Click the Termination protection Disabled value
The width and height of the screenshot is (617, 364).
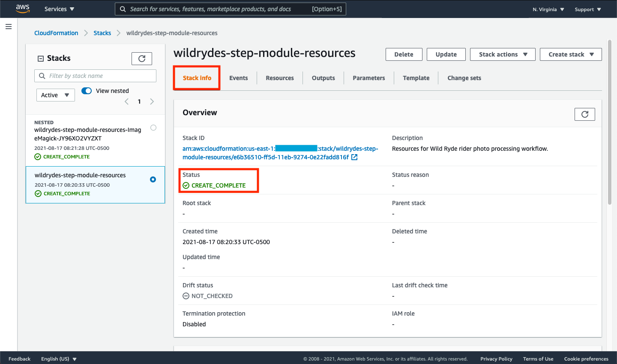pos(194,324)
